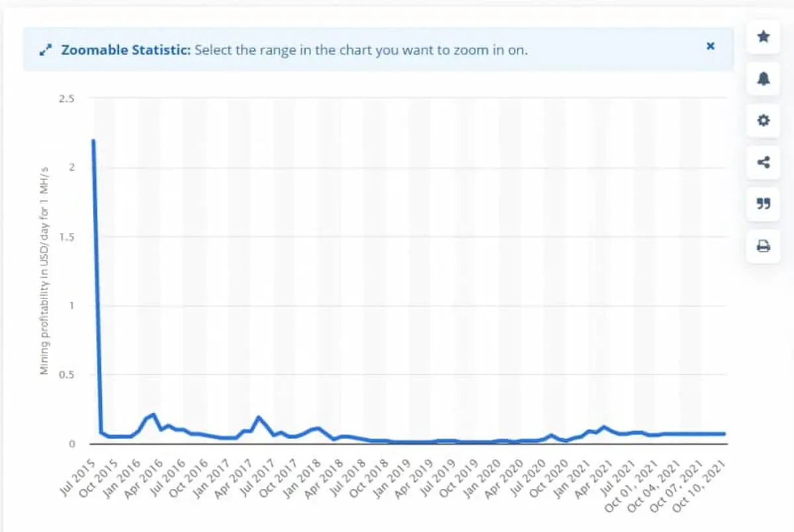Click the 2.5 y-axis value label
This screenshot has height=532, width=794.
pos(67,99)
